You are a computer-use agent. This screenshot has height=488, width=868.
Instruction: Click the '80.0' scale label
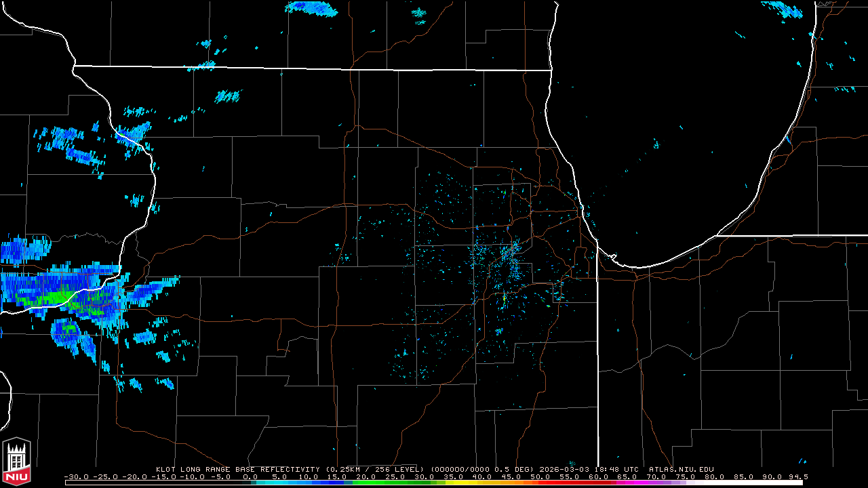click(x=716, y=476)
